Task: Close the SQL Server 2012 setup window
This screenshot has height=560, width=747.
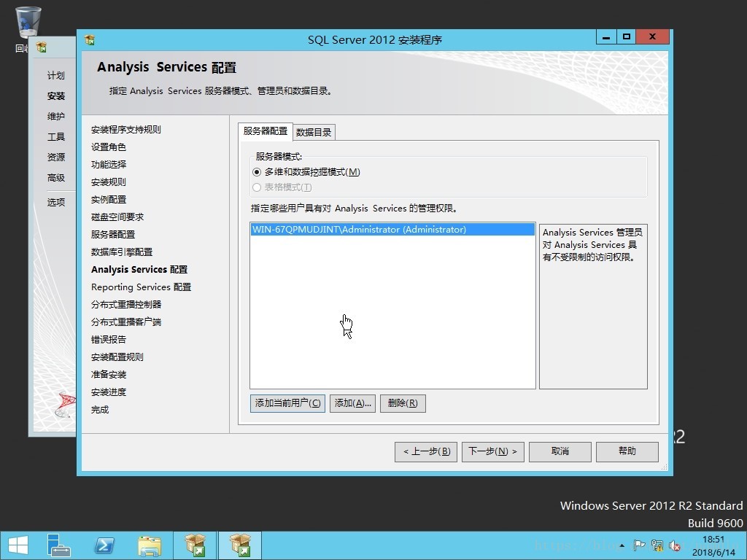Action: (x=653, y=37)
